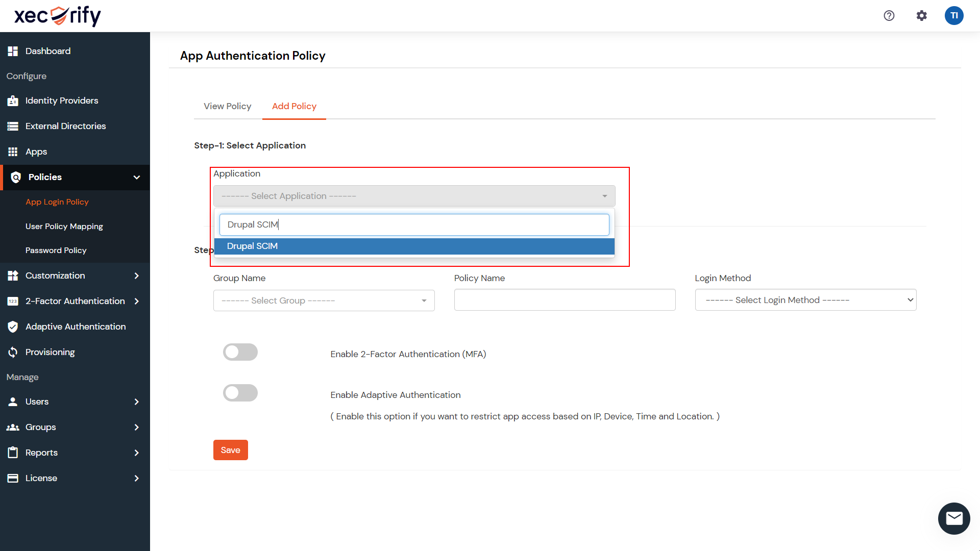The height and width of the screenshot is (551, 980).
Task: Open Adaptive Authentication settings
Action: (x=76, y=327)
